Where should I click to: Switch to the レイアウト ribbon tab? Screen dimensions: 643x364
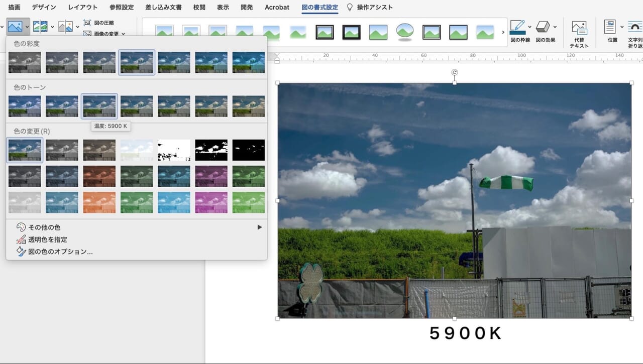(x=83, y=8)
